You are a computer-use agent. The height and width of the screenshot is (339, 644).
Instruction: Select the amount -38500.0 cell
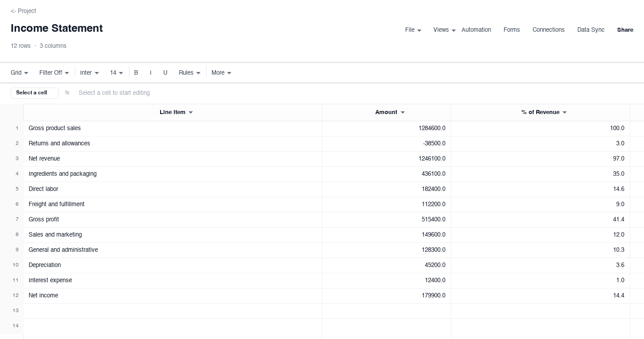tap(386, 144)
